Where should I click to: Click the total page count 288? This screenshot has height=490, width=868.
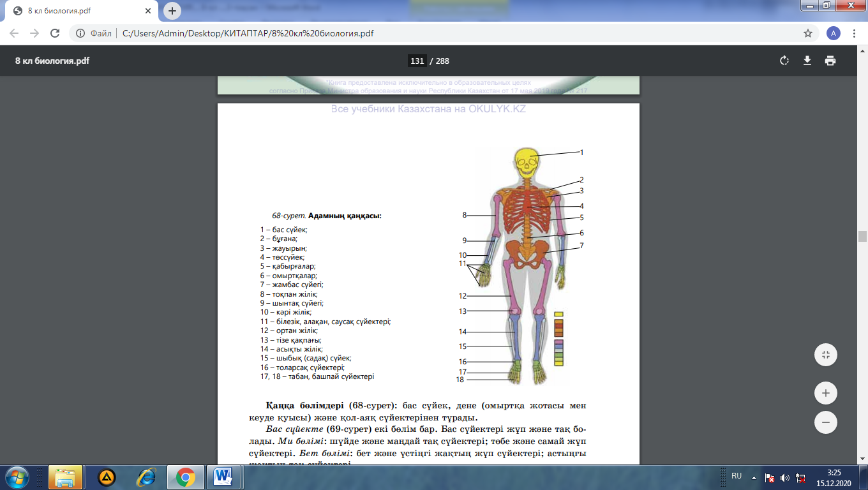tap(443, 61)
